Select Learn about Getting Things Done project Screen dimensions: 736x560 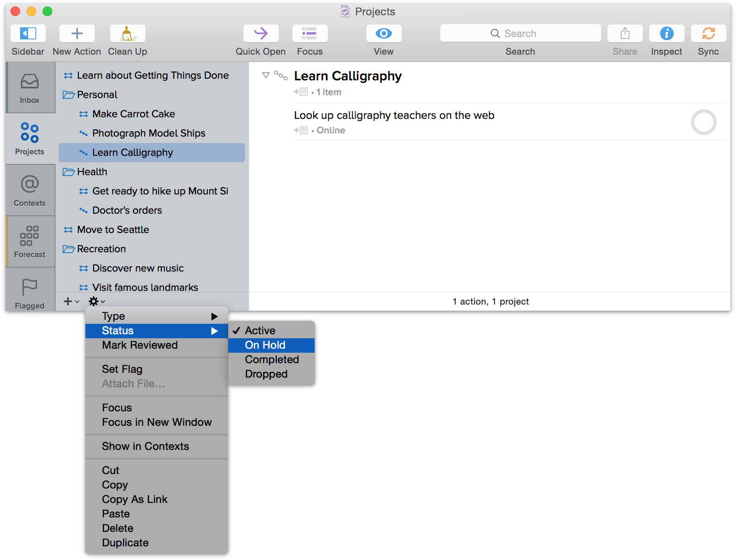coord(152,76)
